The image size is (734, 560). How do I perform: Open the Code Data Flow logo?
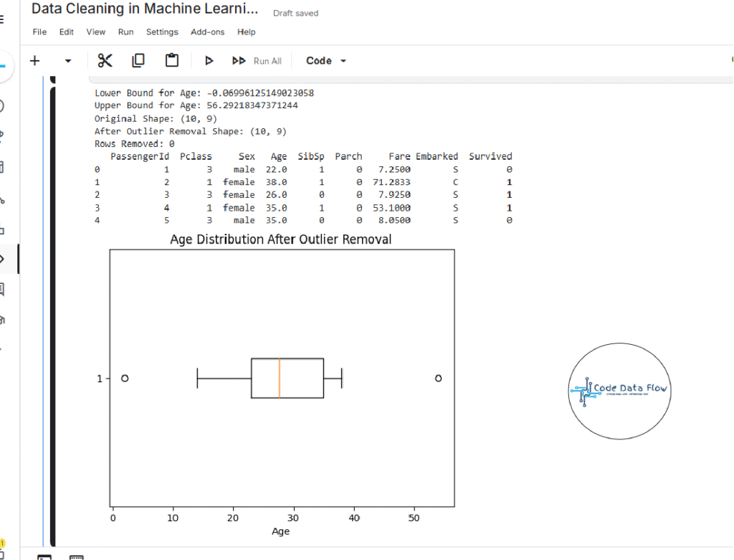point(619,390)
